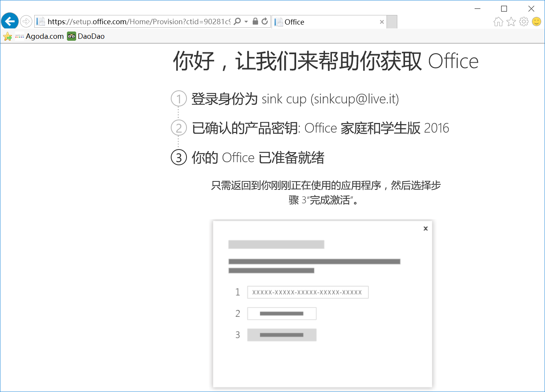Image resolution: width=545 pixels, height=392 pixels.
Task: Refresh the current page
Action: (x=265, y=21)
